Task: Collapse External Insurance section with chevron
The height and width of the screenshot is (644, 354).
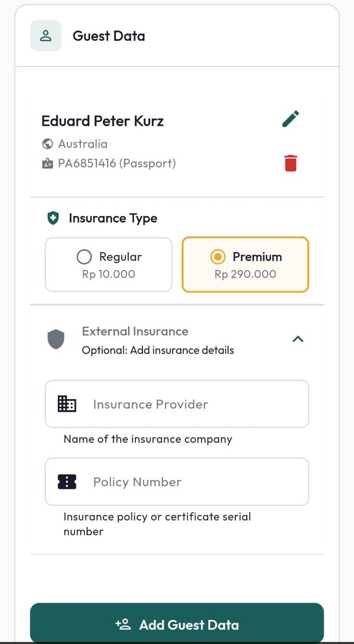Action: [x=298, y=339]
